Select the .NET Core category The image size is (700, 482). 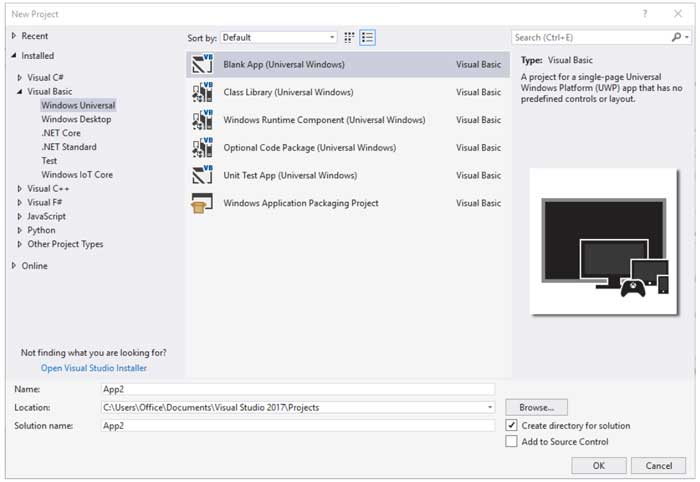coord(61,133)
